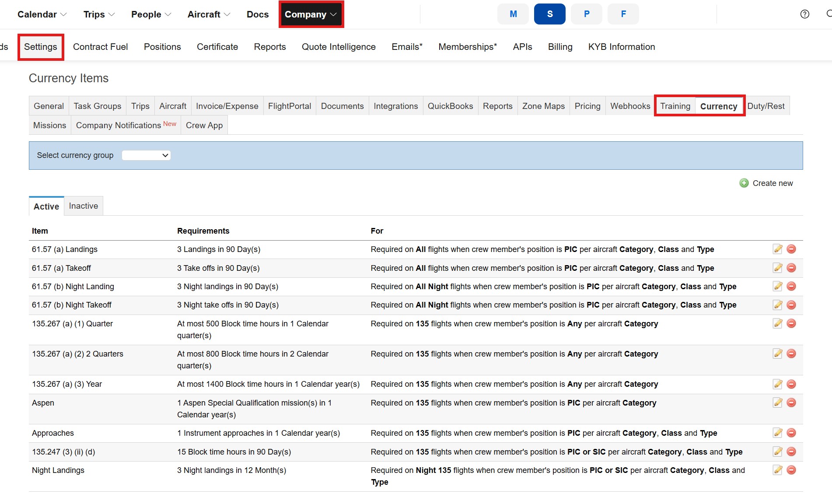832x504 pixels.
Task: Switch to the FlightPortal tab
Action: tap(290, 106)
